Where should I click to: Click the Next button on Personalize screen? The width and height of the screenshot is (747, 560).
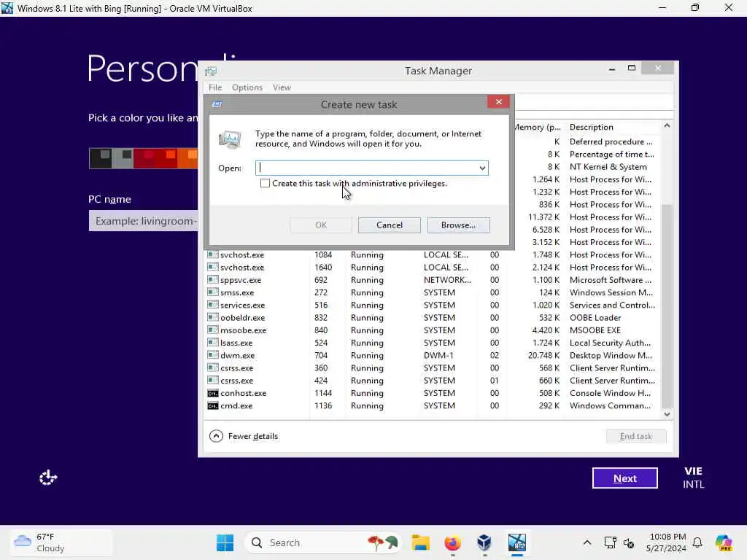(624, 478)
